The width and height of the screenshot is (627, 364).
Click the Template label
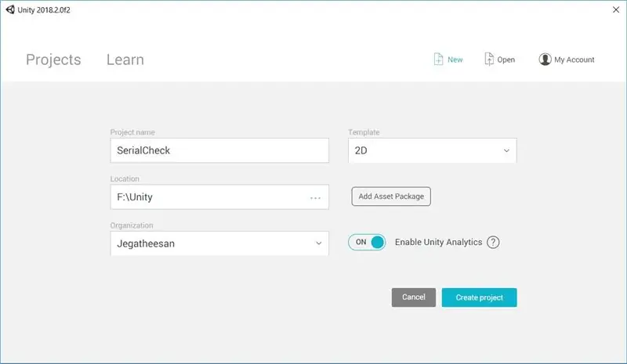click(364, 132)
